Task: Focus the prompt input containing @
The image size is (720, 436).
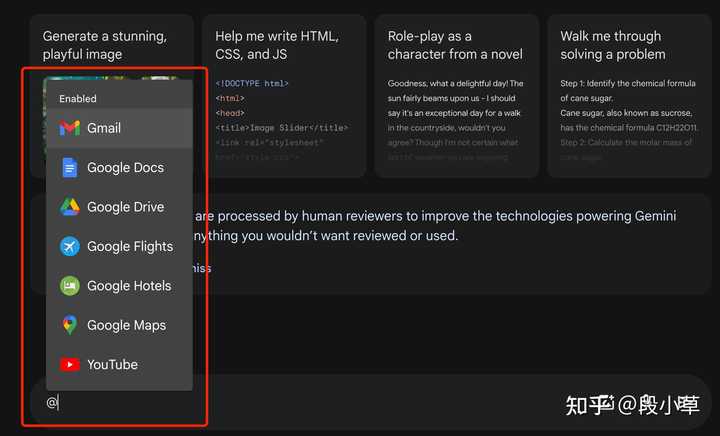Action: 370,403
